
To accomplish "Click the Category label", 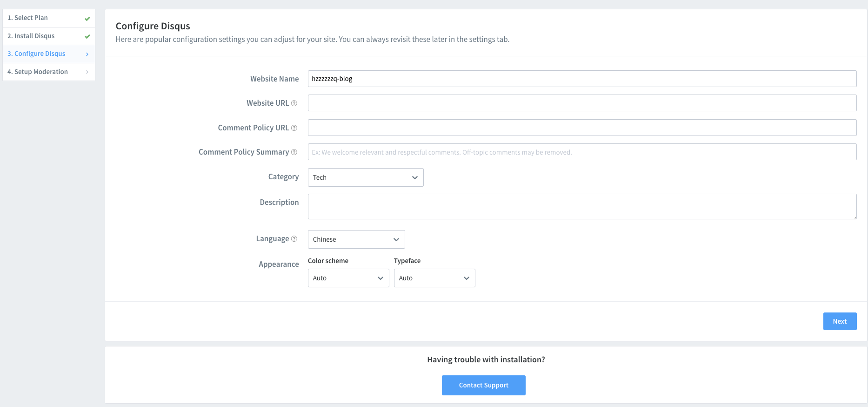I will (283, 177).
